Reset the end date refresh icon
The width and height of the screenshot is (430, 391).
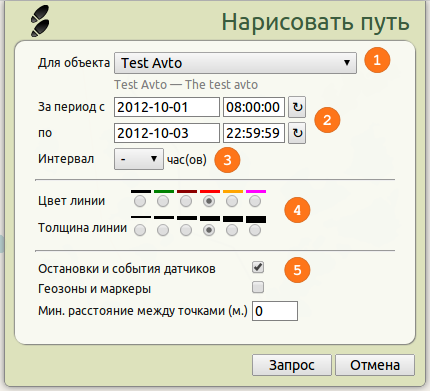[x=297, y=133]
